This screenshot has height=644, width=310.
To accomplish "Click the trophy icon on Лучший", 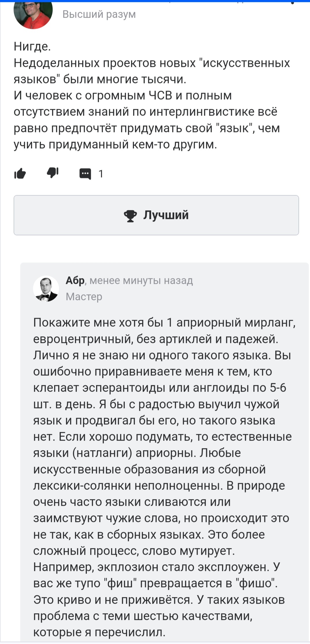I will (131, 216).
